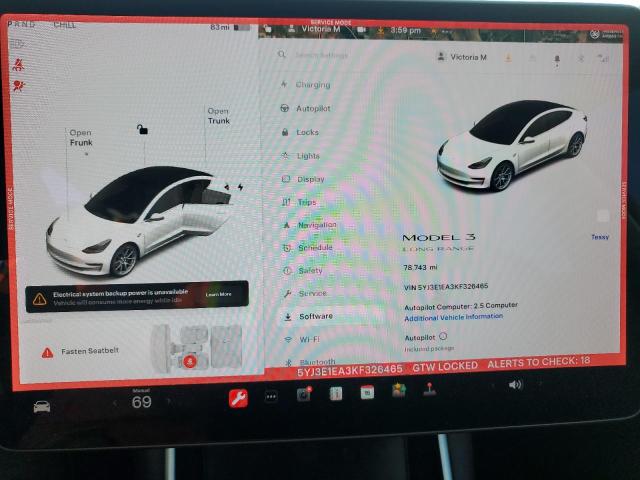Tap the vehicle name Tessy
The width and height of the screenshot is (640, 480).
coord(600,237)
